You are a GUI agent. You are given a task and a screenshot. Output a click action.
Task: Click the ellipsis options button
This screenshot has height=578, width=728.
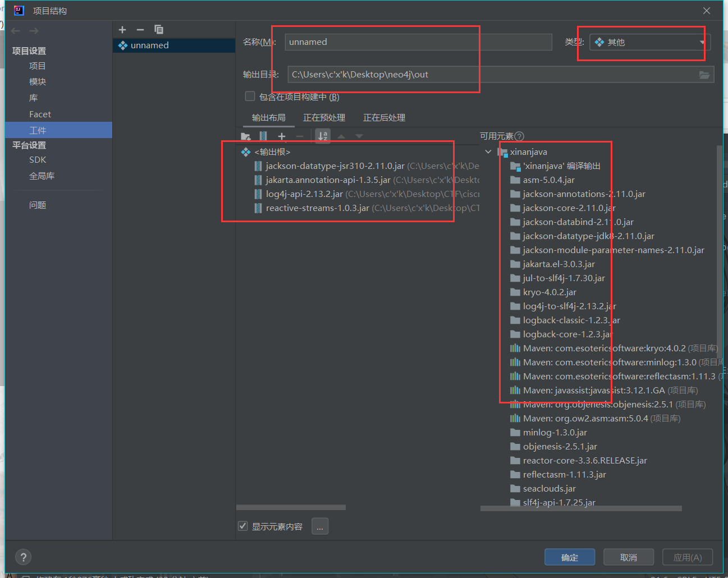click(x=320, y=526)
